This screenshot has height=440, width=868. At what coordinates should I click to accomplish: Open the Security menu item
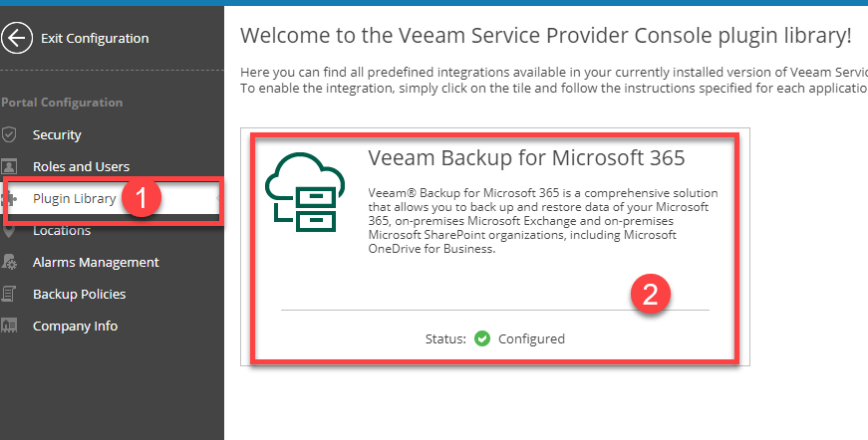click(x=57, y=134)
